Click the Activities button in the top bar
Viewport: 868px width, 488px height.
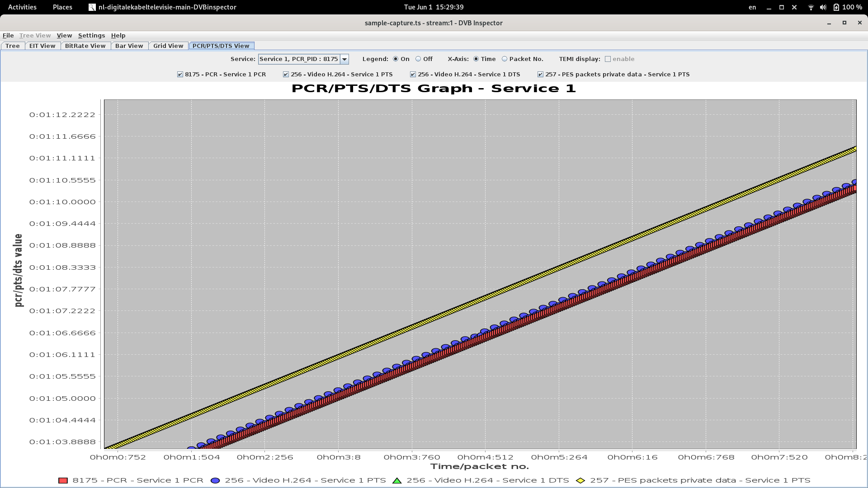(x=22, y=7)
